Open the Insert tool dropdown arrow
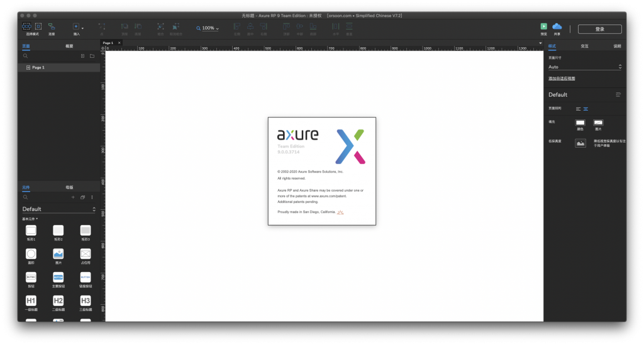Viewport: 644px width, 345px height. [x=82, y=28]
